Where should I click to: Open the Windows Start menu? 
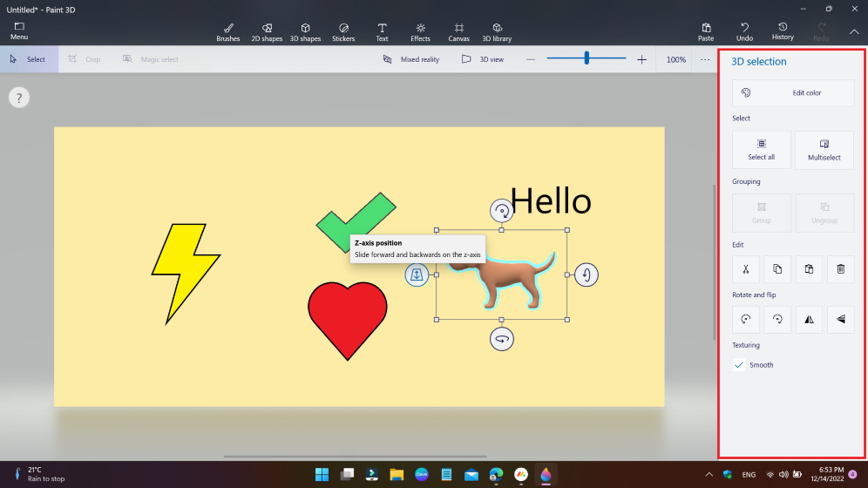point(322,474)
